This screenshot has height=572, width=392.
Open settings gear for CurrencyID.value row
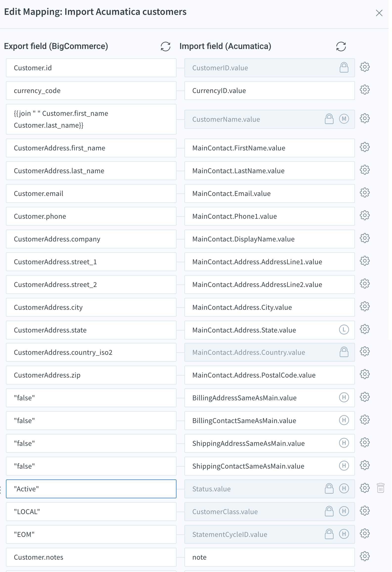tap(365, 90)
